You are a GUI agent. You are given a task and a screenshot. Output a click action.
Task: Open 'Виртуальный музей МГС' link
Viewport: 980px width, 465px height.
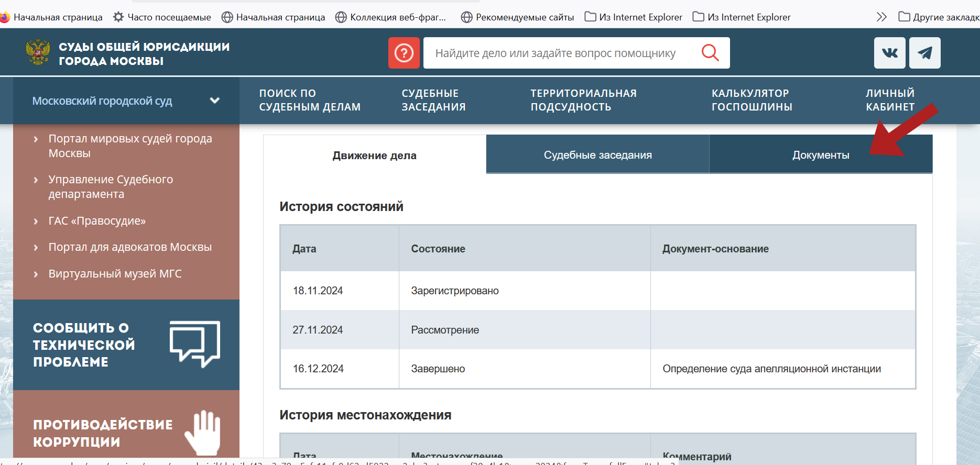115,274
